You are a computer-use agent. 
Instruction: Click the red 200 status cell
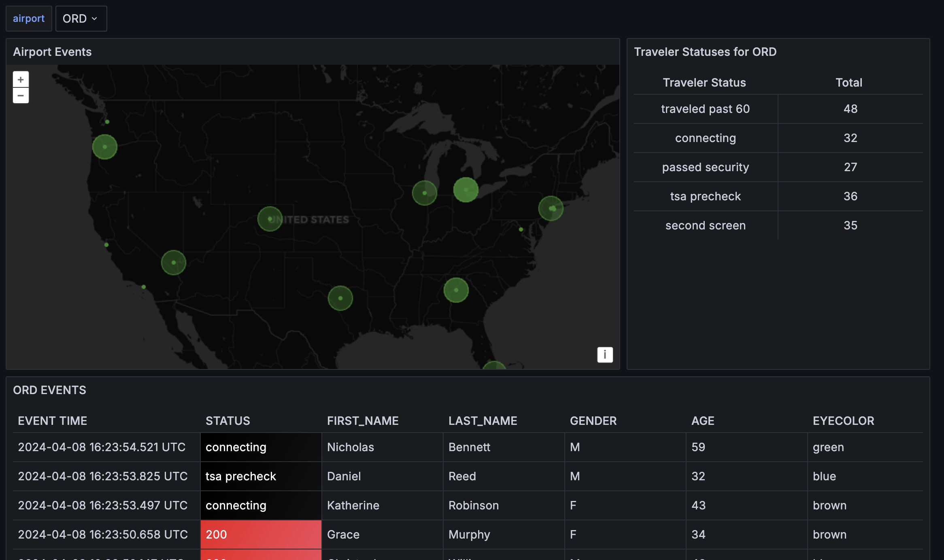tap(261, 535)
